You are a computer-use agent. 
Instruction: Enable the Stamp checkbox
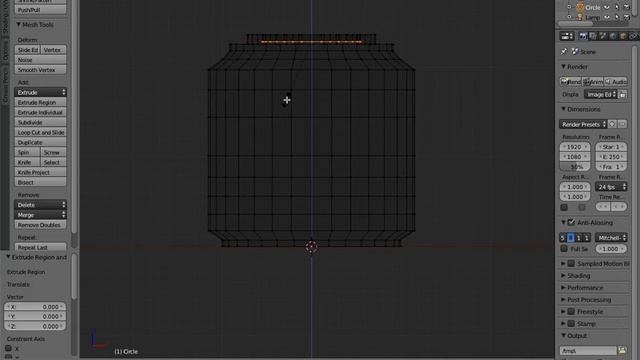click(x=571, y=324)
